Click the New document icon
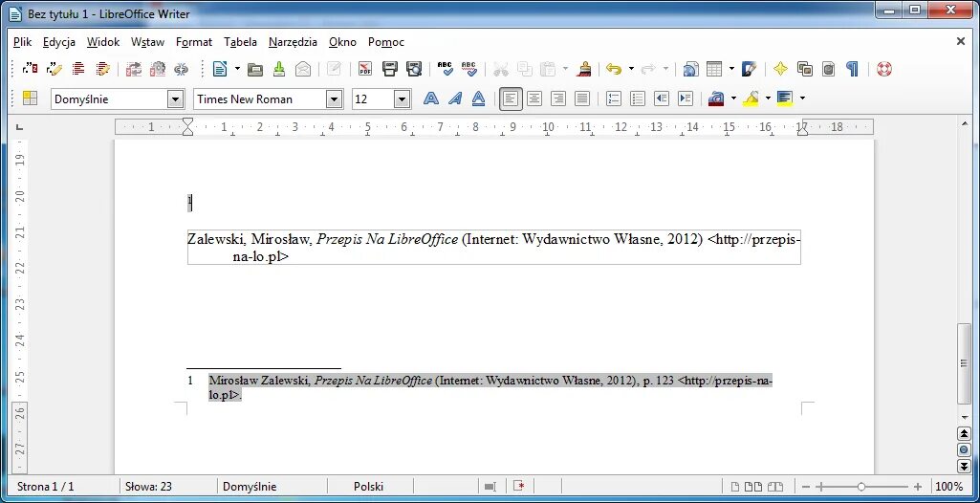The width and height of the screenshot is (980, 503). (219, 69)
